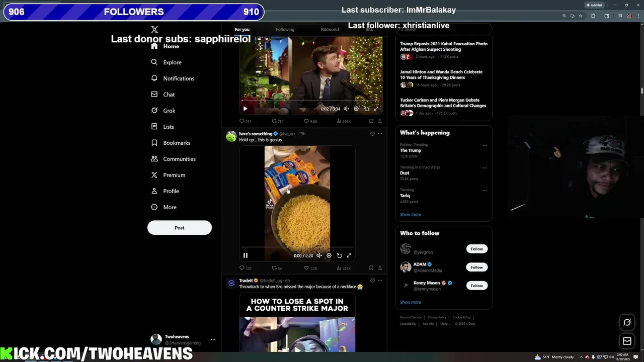Screen dimensions: 644x362
Task: Open Profile in the sidebar
Action: point(165,191)
